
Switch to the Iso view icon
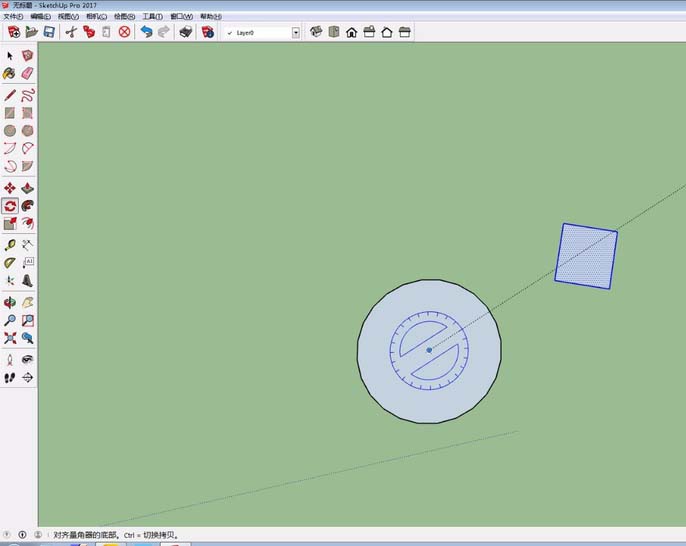pyautogui.click(x=317, y=32)
